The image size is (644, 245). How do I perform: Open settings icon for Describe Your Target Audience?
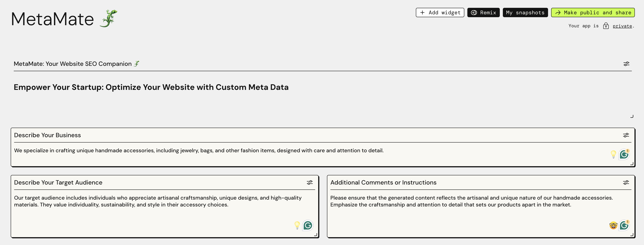point(309,182)
